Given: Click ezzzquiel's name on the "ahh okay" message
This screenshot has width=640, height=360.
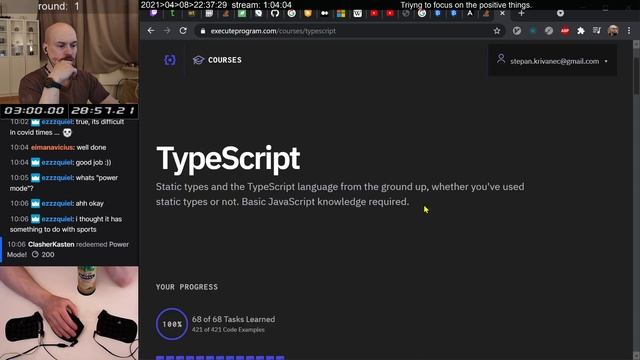Looking at the screenshot, I should click(57, 203).
